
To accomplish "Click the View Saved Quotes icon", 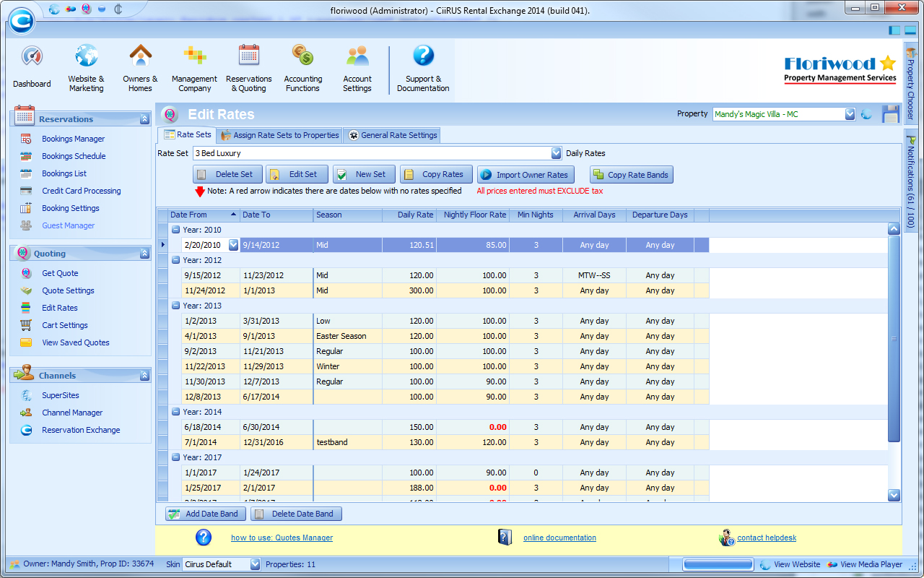I will (26, 342).
